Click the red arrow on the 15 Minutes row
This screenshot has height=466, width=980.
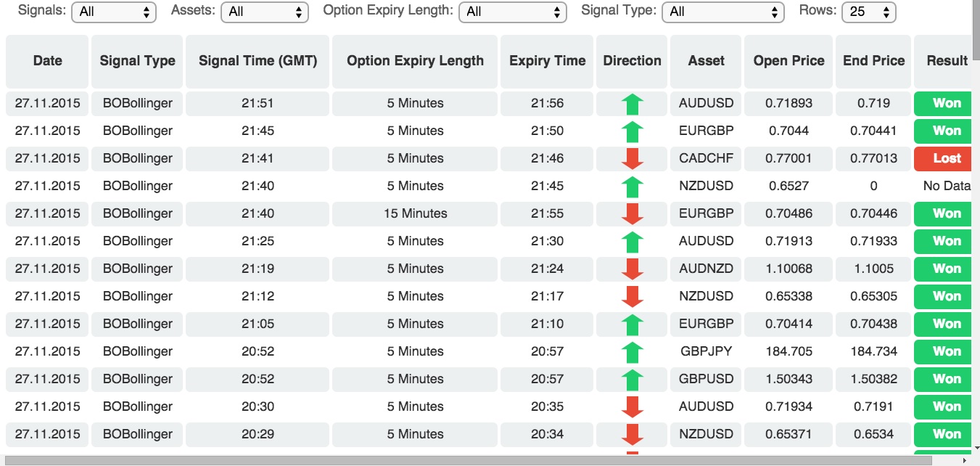coord(633,213)
